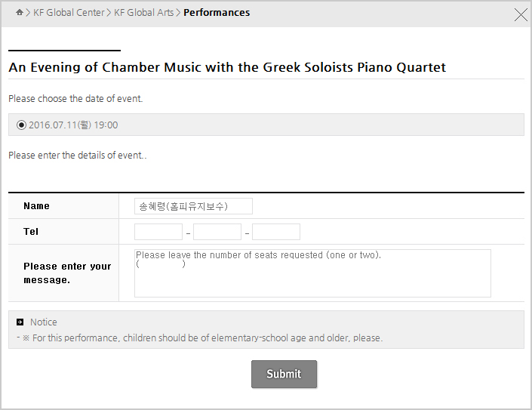Open KF Global Arts breadcrumb link
532x410 pixels.
coord(143,13)
